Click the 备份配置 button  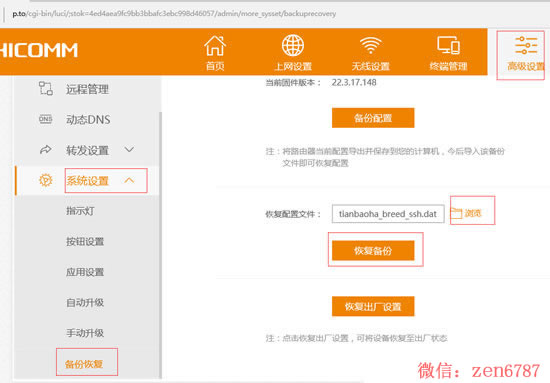point(373,118)
